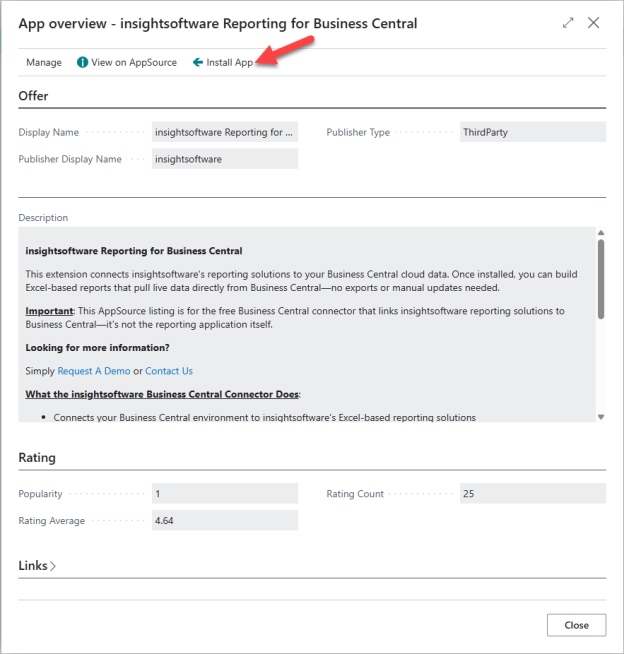Click the 'Rating Average' label

coord(51,521)
